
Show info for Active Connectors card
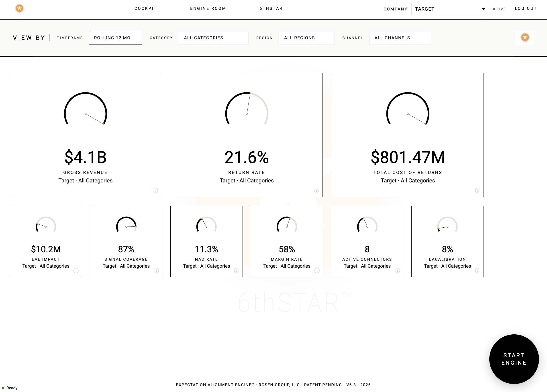[x=397, y=270]
